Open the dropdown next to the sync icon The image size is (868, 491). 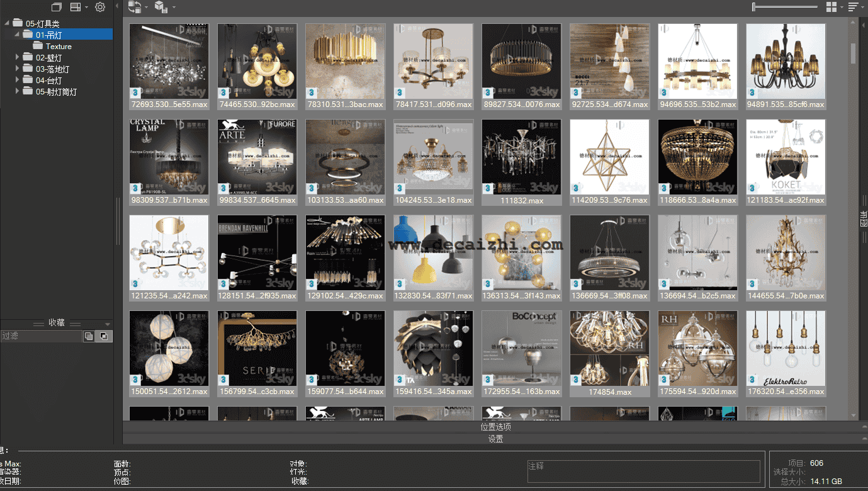click(147, 7)
